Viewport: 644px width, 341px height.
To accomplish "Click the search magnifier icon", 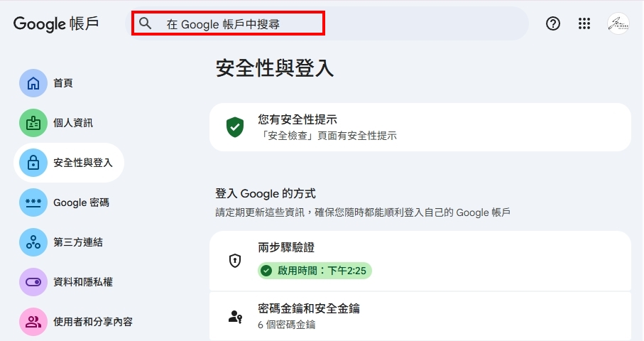I will [x=146, y=23].
